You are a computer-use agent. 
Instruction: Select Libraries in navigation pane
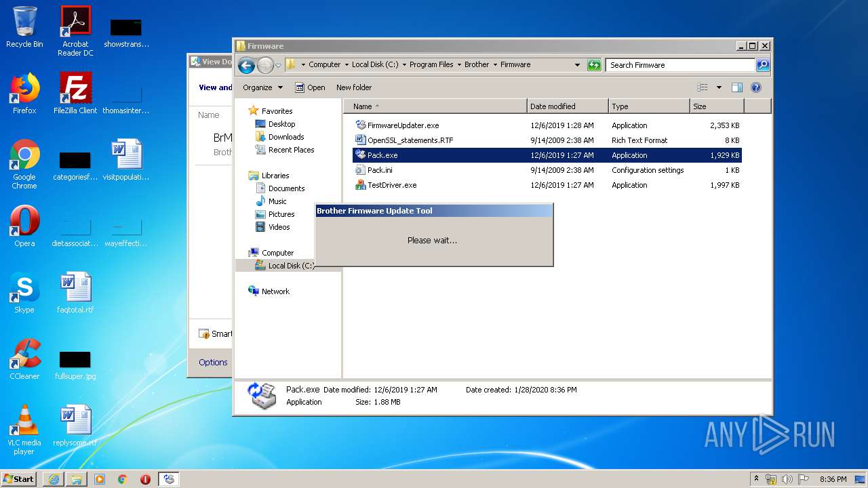[x=269, y=176]
